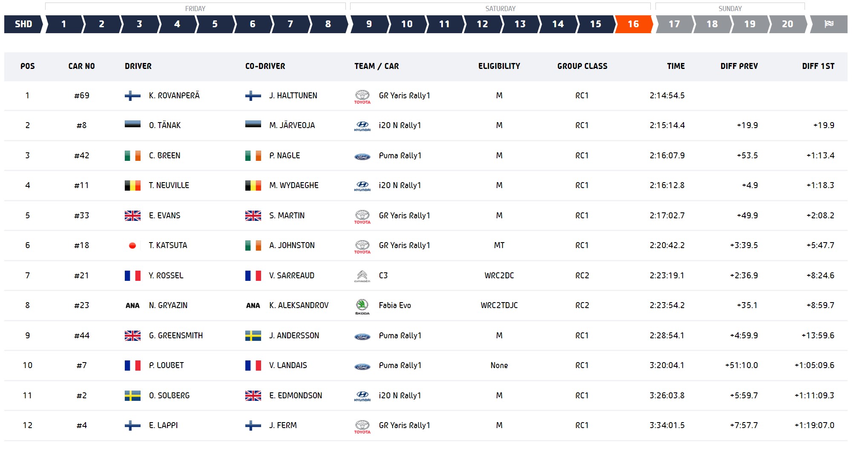Image resolution: width=868 pixels, height=460 pixels.
Task: Select G. GREENSMITH in position 9
Action: (x=175, y=336)
